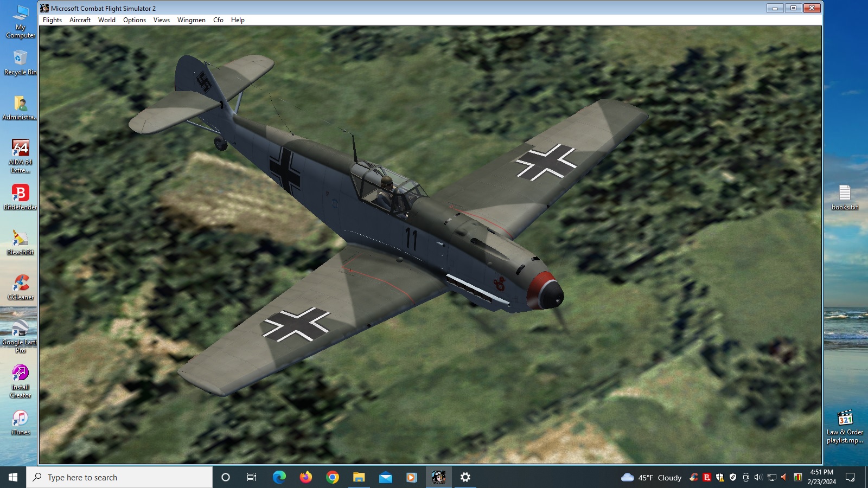Screen dimensions: 868x488
Task: Click the orange speaker tray icon
Action: [x=784, y=477]
